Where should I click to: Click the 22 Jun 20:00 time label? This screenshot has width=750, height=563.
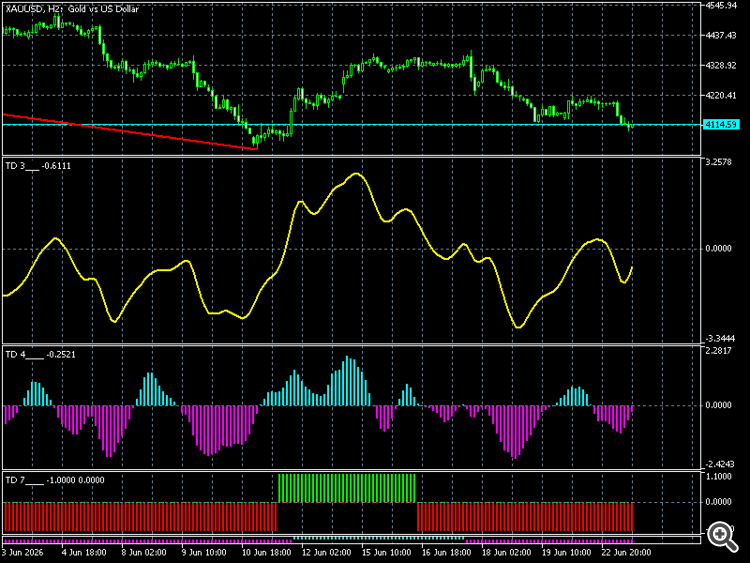pos(626,552)
